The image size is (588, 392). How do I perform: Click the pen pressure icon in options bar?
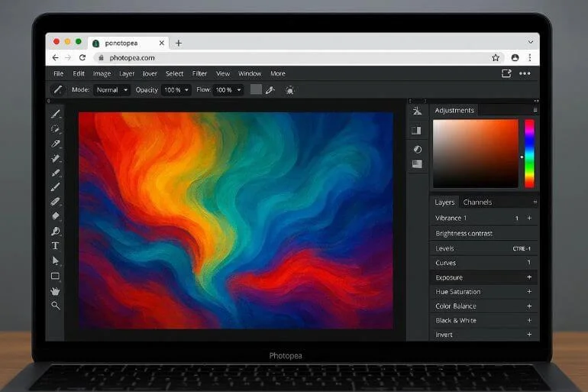coord(270,90)
